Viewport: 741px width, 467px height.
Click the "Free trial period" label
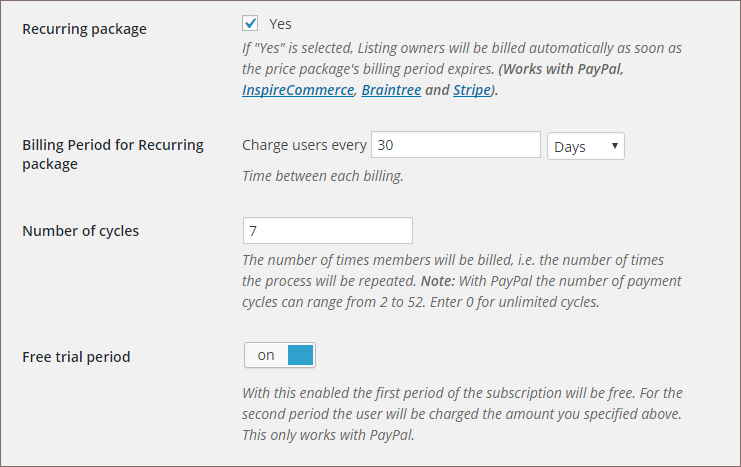(76, 356)
